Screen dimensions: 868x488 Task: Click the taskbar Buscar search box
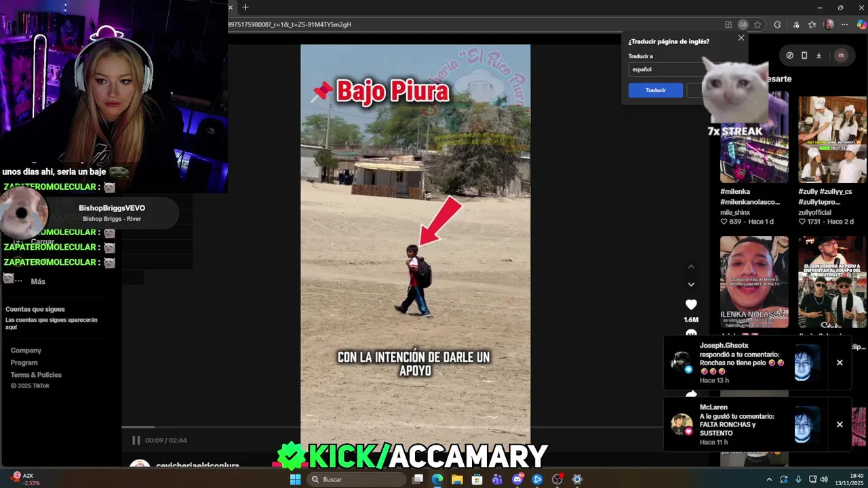(357, 479)
